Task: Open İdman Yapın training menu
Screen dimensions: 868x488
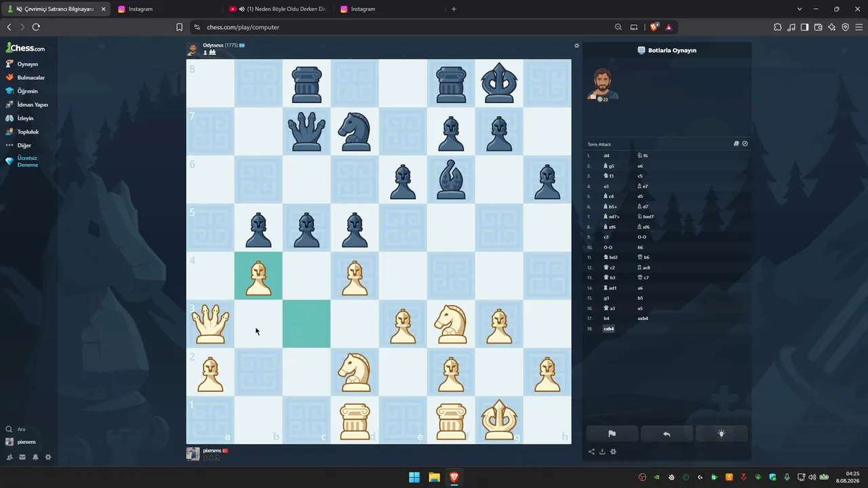Action: 26,104
